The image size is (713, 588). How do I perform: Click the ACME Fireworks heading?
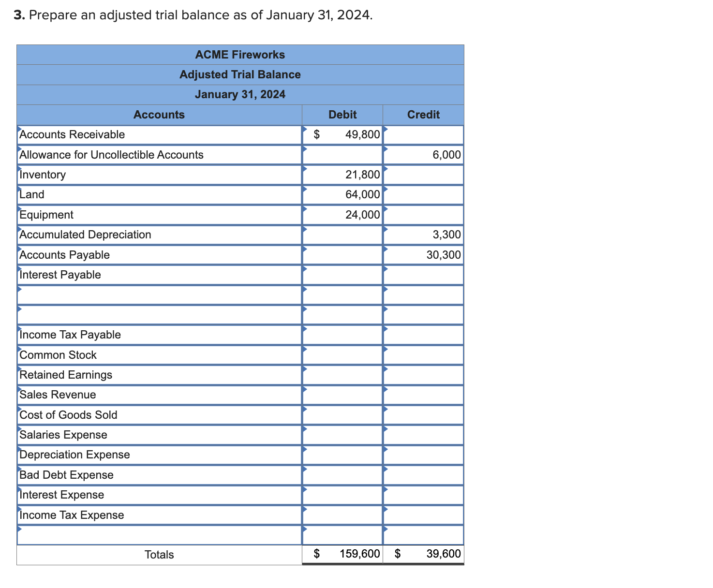click(240, 55)
